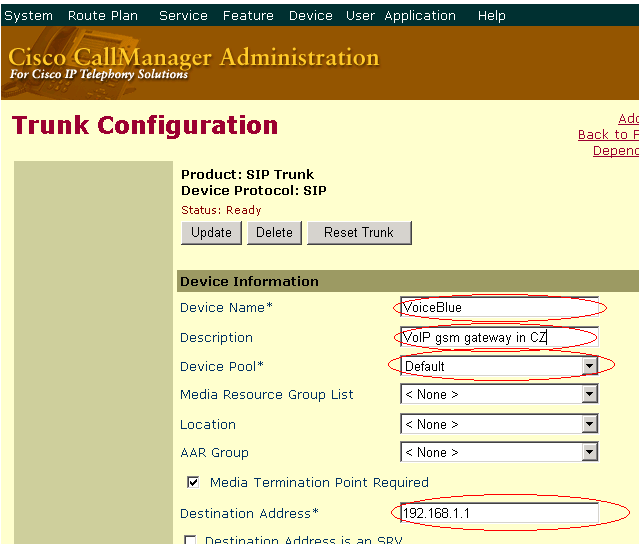Click the Description label link
The height and width of the screenshot is (544, 639).
(216, 337)
